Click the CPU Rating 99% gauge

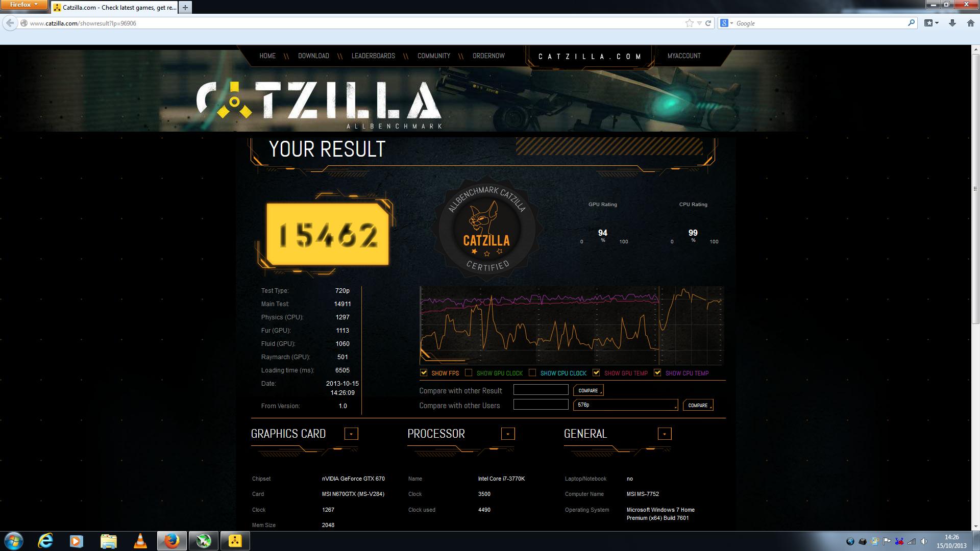pos(693,236)
